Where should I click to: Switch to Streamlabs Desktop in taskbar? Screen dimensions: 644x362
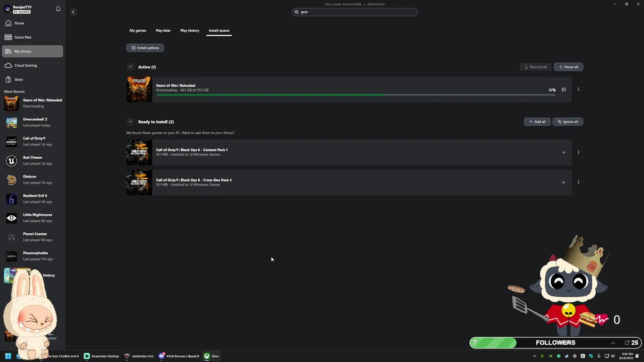[102, 356]
